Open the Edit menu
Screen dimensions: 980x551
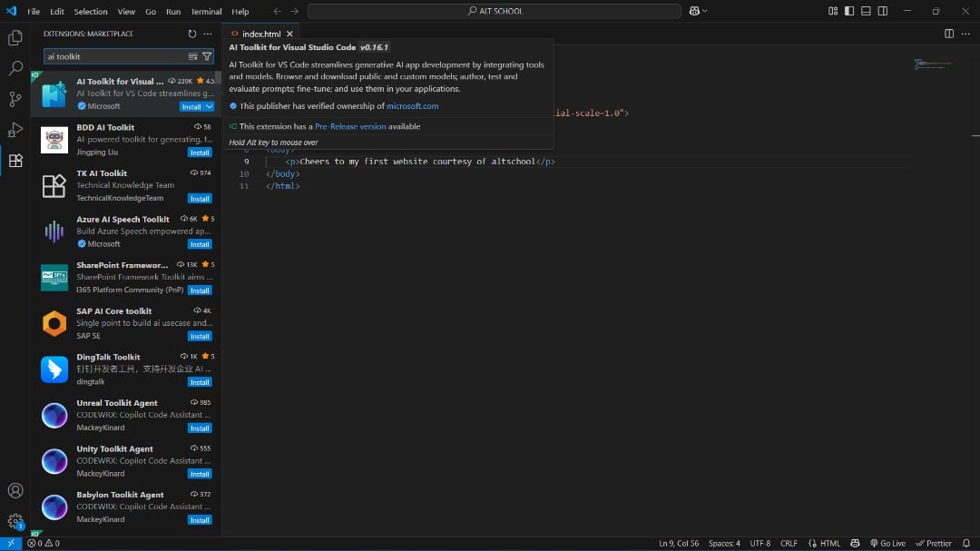tap(57, 11)
